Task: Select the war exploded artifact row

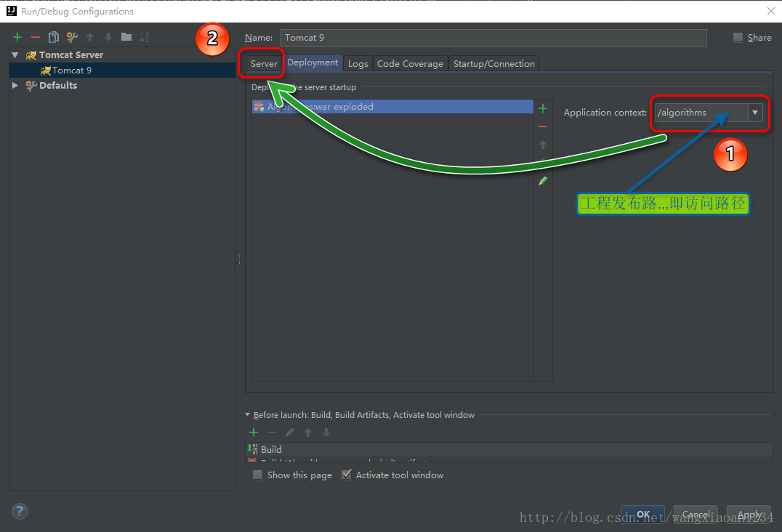Action: point(392,106)
